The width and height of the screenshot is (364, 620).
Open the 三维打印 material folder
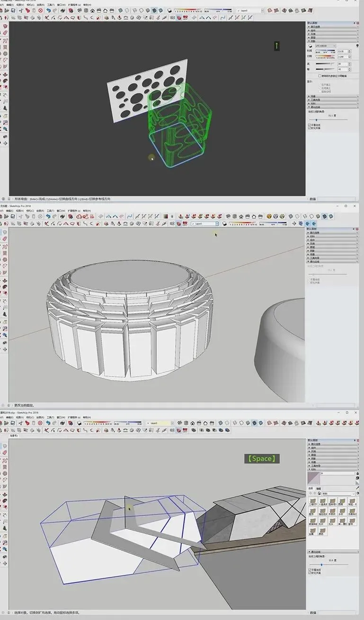(313, 502)
